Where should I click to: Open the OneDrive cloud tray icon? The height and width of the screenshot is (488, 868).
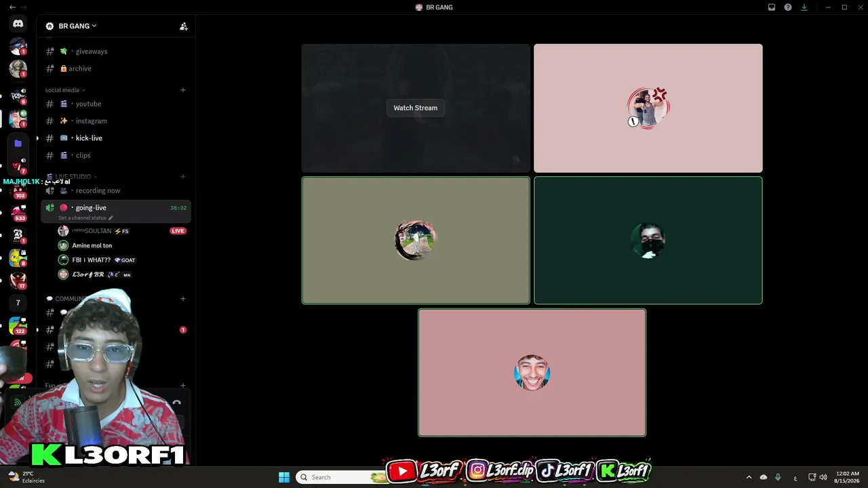764,477
